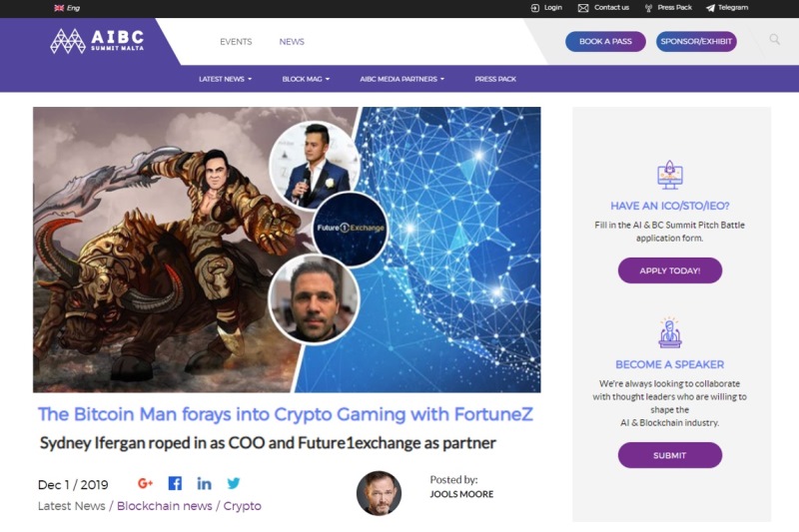
Task: Open the Telegram link in top bar
Action: (727, 8)
